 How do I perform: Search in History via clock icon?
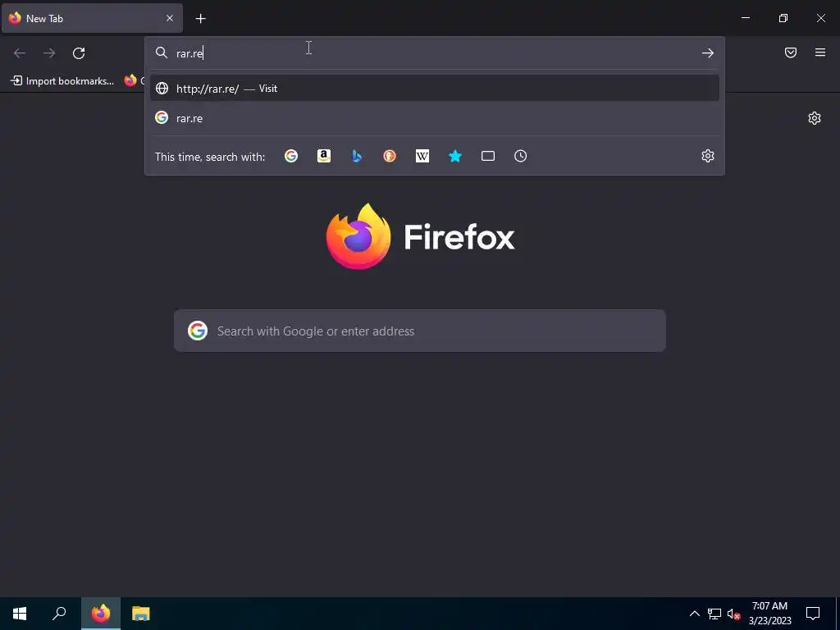(521, 156)
